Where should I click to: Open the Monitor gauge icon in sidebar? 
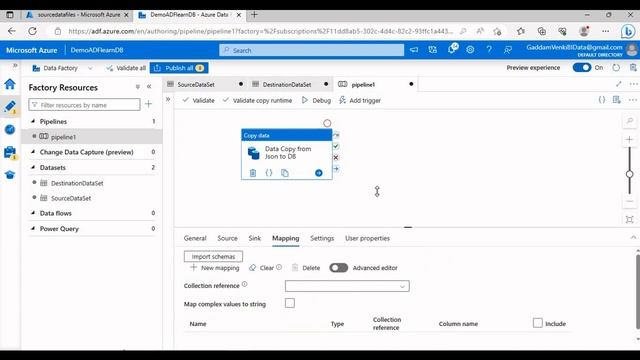[x=10, y=129]
